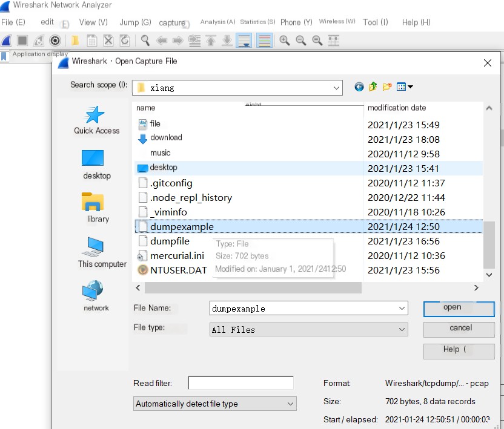
Task: Click the save capture file icon
Action: pos(92,41)
